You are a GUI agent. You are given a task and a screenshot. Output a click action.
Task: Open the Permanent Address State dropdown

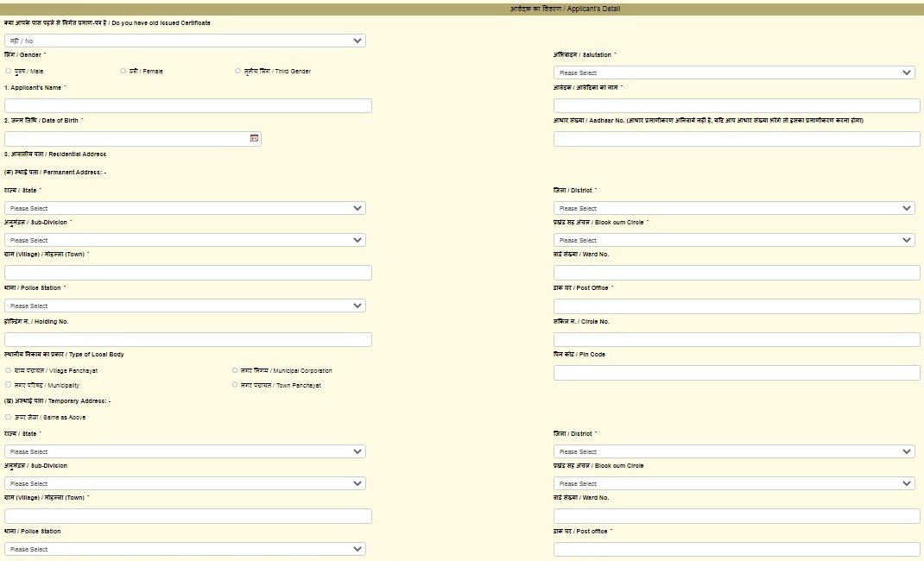tap(185, 208)
